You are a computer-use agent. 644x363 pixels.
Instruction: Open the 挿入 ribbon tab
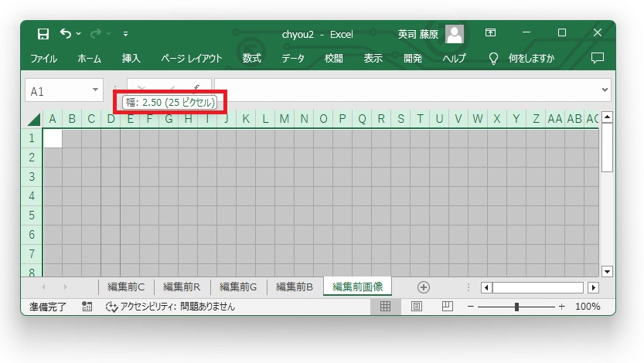(131, 58)
